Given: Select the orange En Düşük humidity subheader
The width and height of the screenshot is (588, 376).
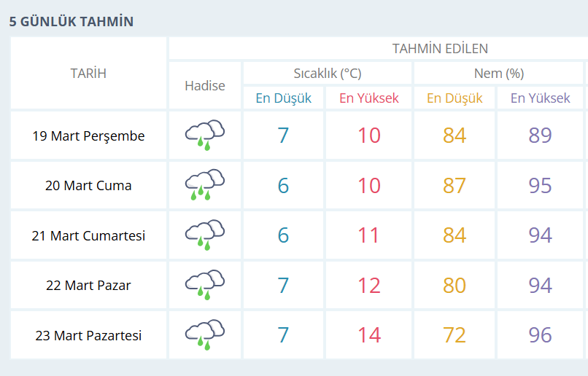Looking at the screenshot, I should 454,98.
